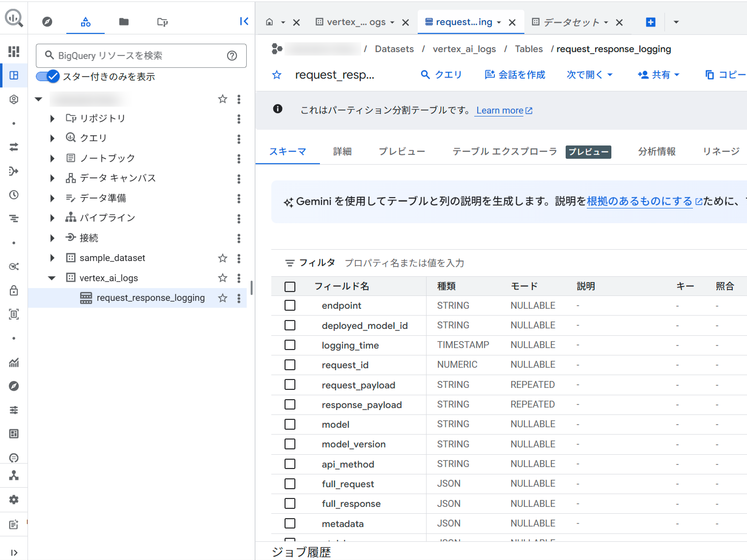Screen dimensions: 747x560
Task: Star the sample_dataset dataset
Action: coord(223,258)
